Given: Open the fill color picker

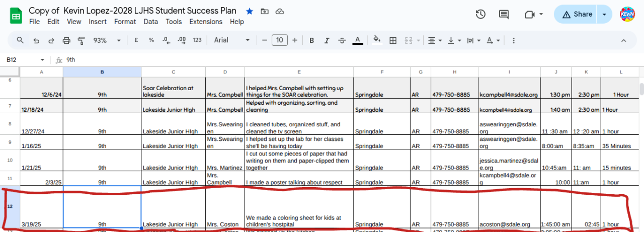Looking at the screenshot, I should (x=377, y=40).
